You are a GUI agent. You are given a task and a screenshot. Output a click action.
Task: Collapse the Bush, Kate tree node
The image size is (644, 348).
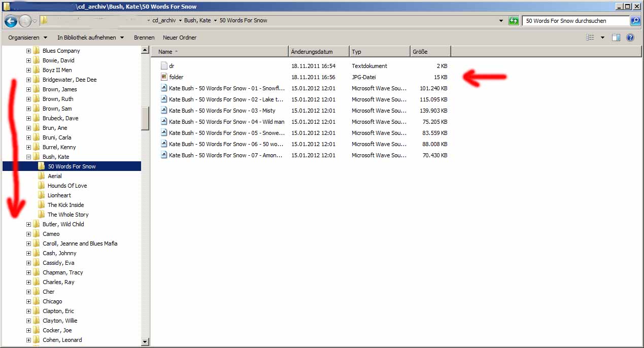point(28,157)
